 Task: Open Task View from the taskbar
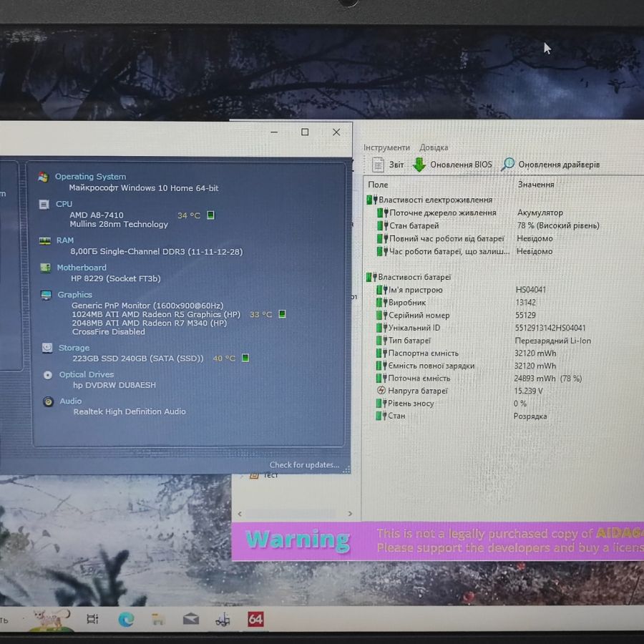[92, 618]
